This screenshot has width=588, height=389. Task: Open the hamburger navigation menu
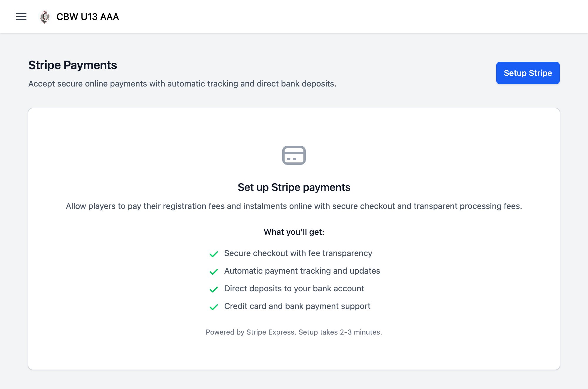(x=21, y=16)
